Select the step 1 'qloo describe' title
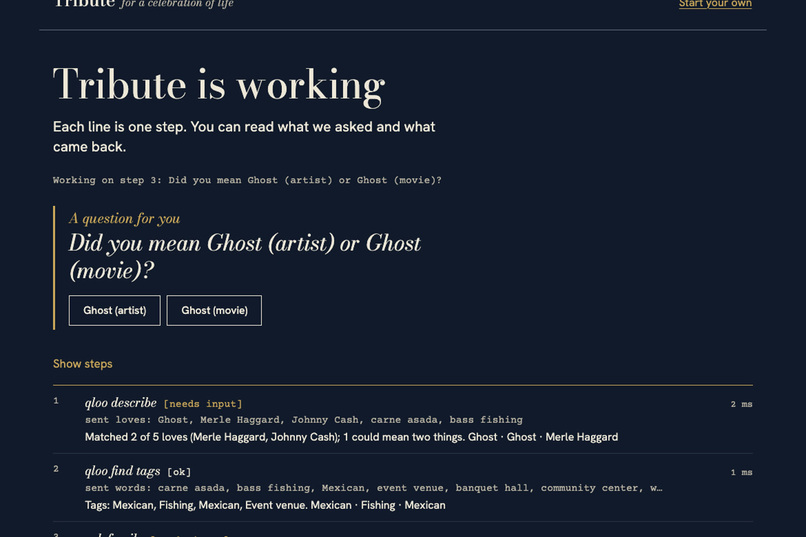Image resolution: width=806 pixels, height=537 pixels. click(121, 403)
